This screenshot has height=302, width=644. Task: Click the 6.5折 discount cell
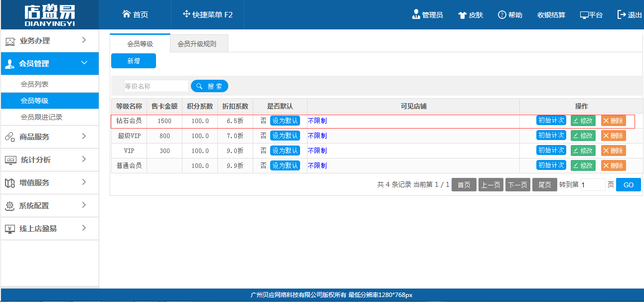[235, 121]
